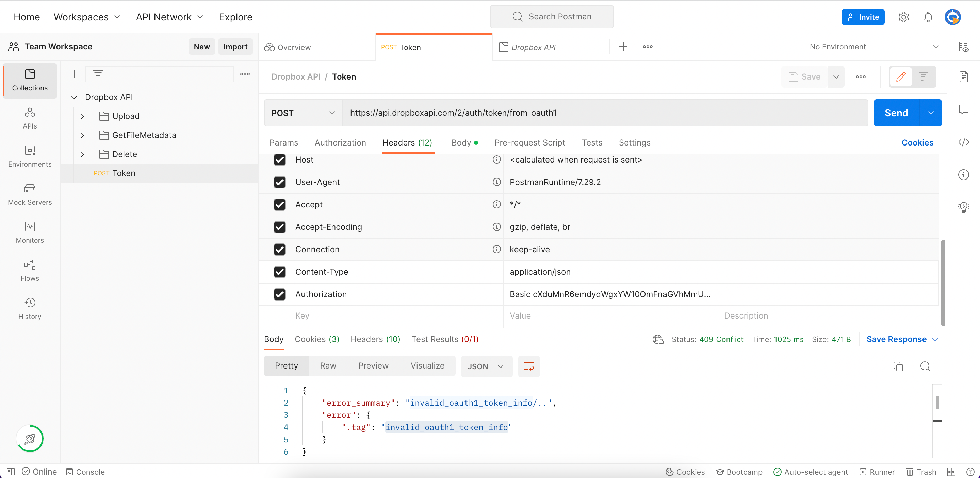Switch to edit mode pencil icon

[900, 77]
